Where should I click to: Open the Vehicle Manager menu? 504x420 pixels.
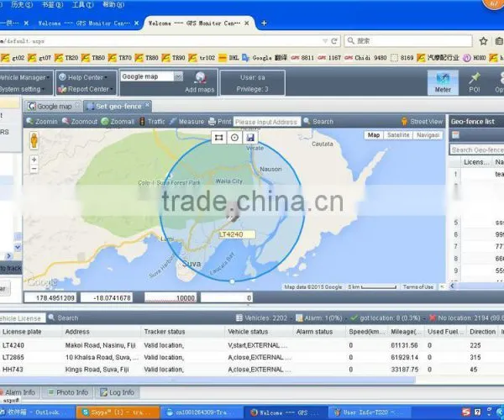[24, 77]
